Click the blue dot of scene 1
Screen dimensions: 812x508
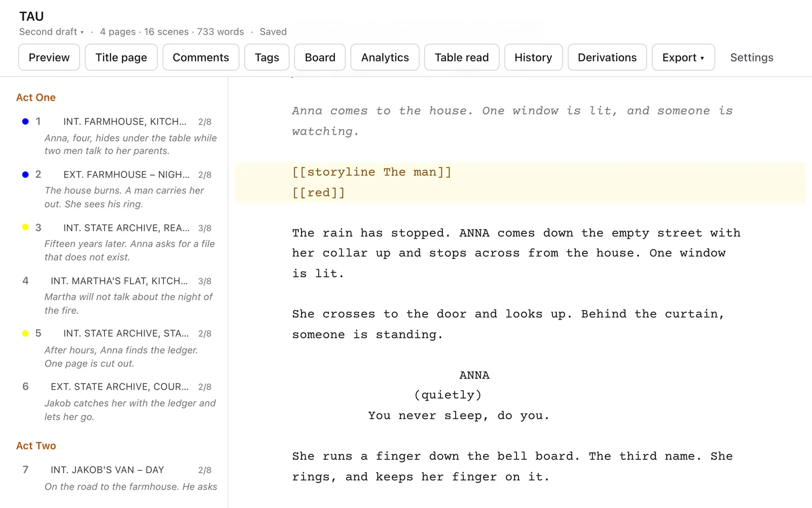(x=25, y=121)
